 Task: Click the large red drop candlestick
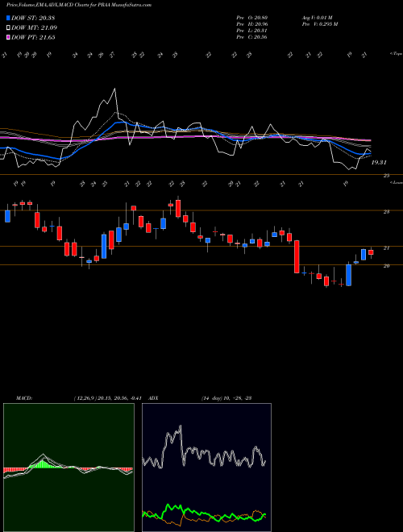[297, 256]
